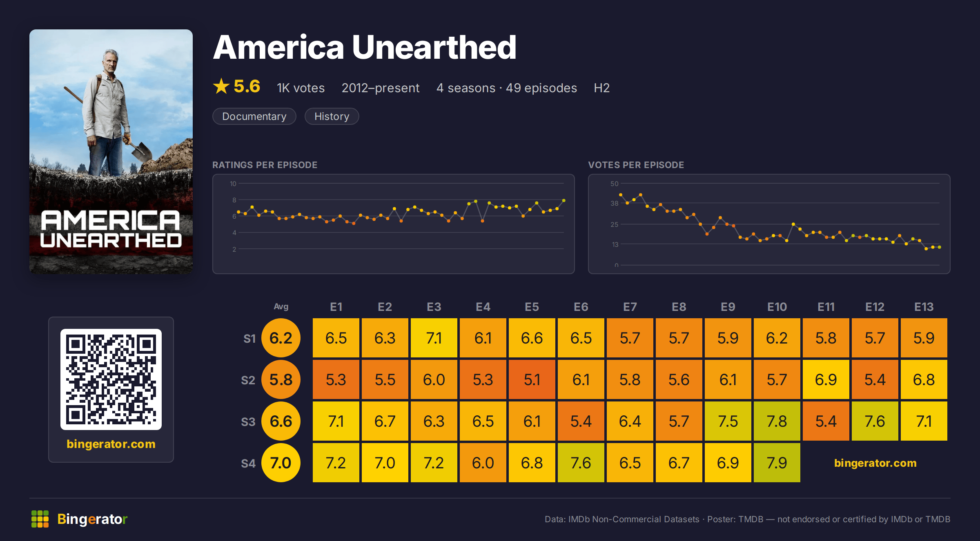This screenshot has width=980, height=541.
Task: Click the E13 column header
Action: [924, 307]
